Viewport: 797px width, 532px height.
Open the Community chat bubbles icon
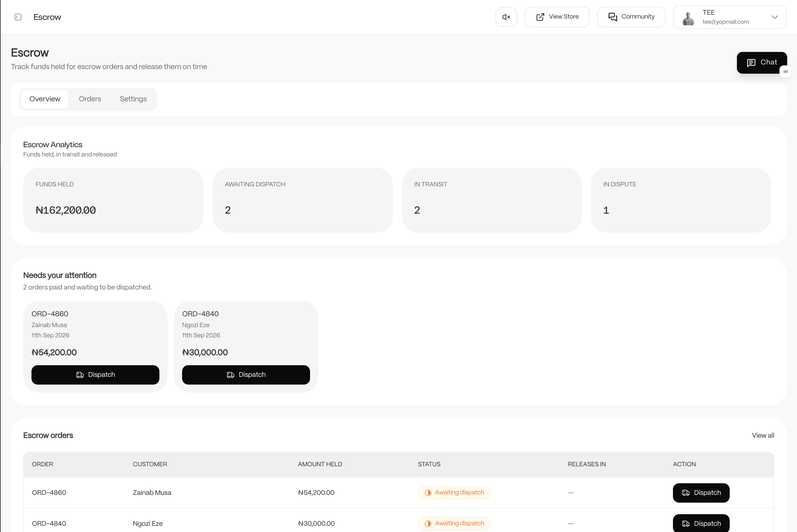coord(613,17)
